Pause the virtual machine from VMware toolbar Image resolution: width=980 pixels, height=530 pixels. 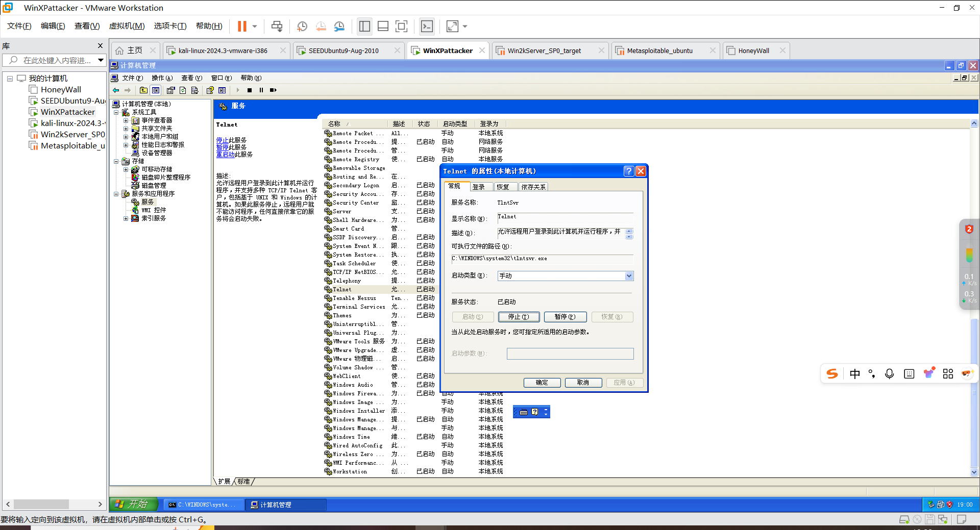coord(242,26)
